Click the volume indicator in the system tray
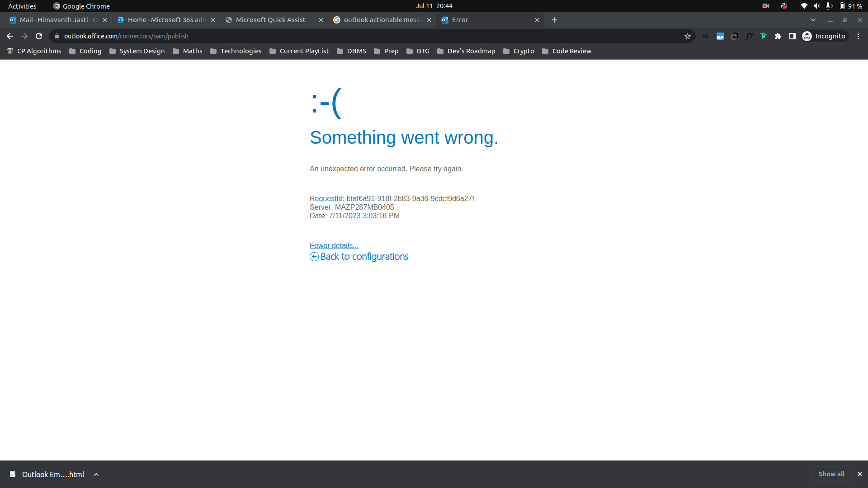 tap(816, 6)
